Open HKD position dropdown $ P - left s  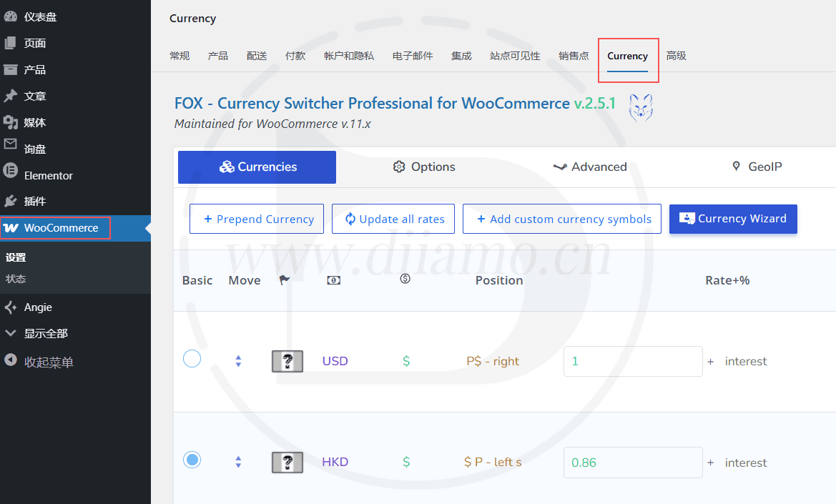click(x=493, y=462)
